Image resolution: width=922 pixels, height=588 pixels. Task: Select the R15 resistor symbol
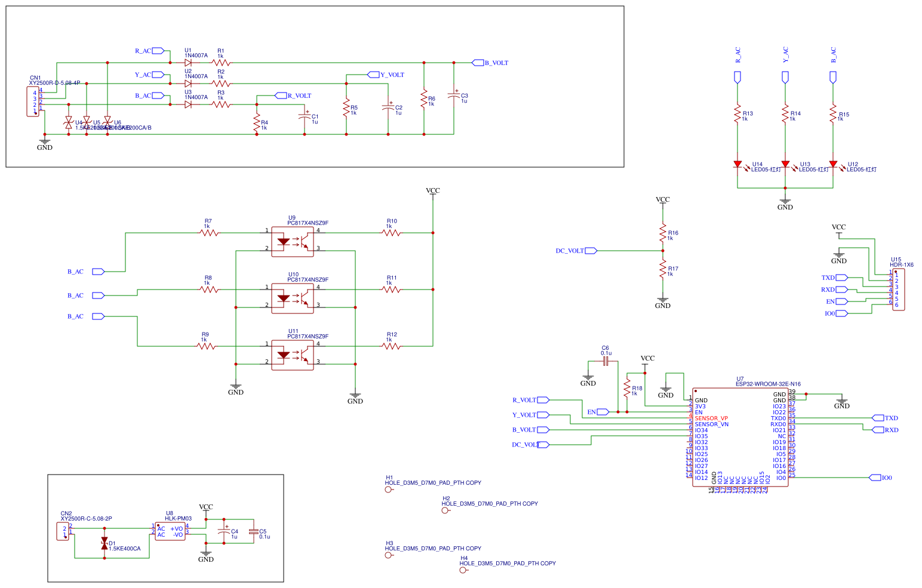[833, 113]
